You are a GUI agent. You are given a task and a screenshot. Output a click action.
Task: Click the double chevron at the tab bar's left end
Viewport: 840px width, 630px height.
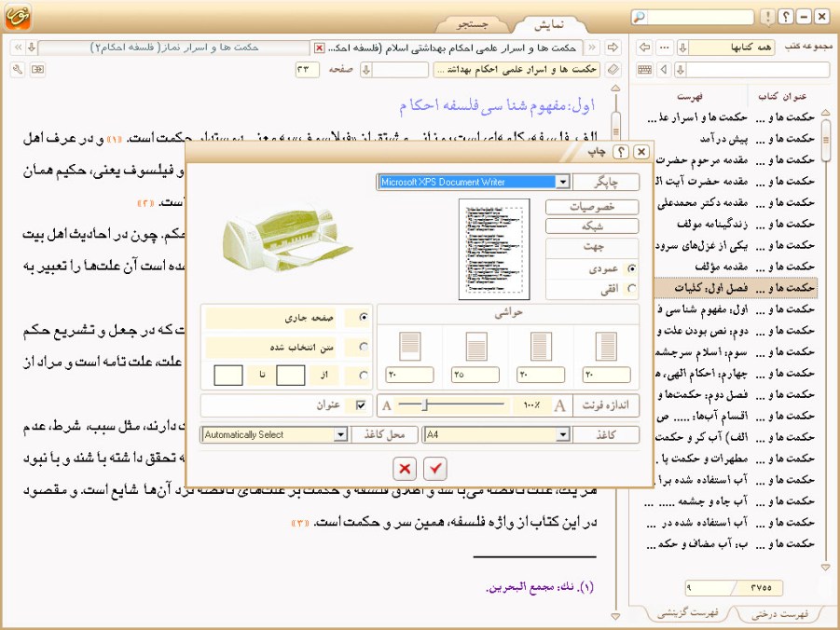pos(18,48)
